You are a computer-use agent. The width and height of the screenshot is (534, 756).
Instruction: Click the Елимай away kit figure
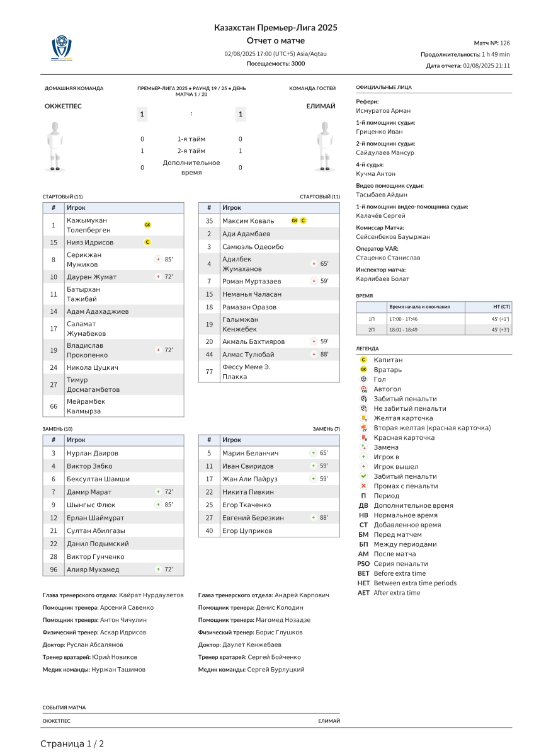tap(324, 146)
